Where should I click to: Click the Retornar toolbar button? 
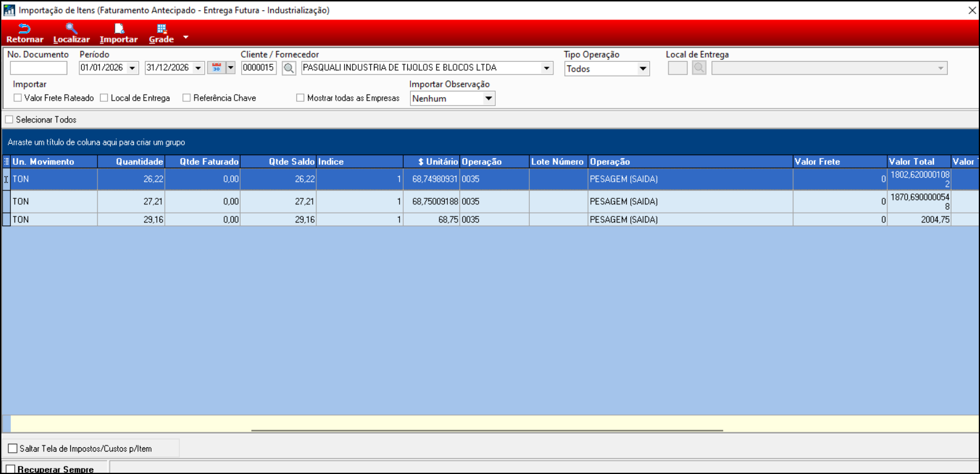[x=25, y=33]
